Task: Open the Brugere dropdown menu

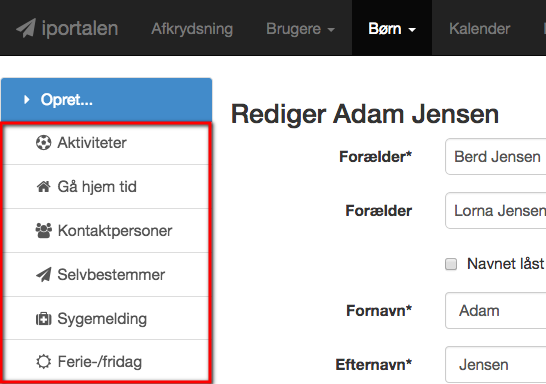Action: click(300, 29)
